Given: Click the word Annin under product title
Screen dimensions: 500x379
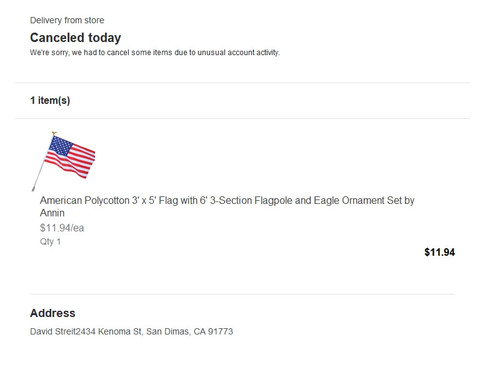Looking at the screenshot, I should click(x=52, y=213).
